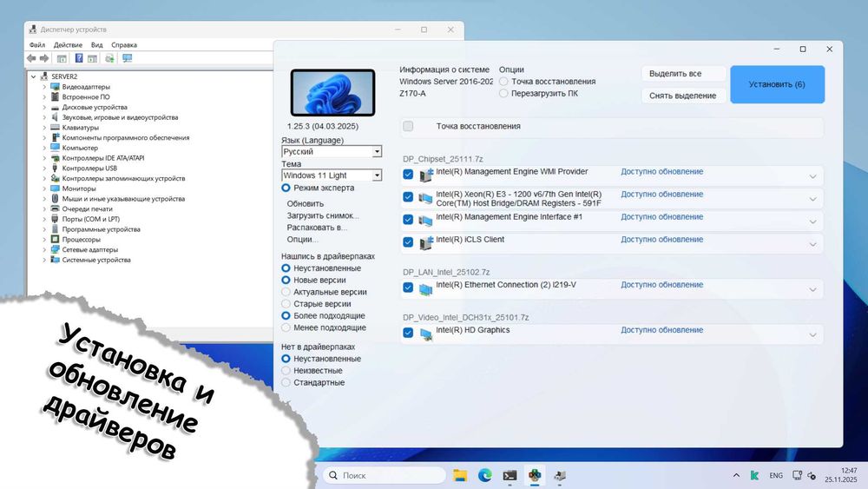
Task: Uncheck Intel(R) Management Engine Interface #1 checkbox
Action: (x=408, y=219)
